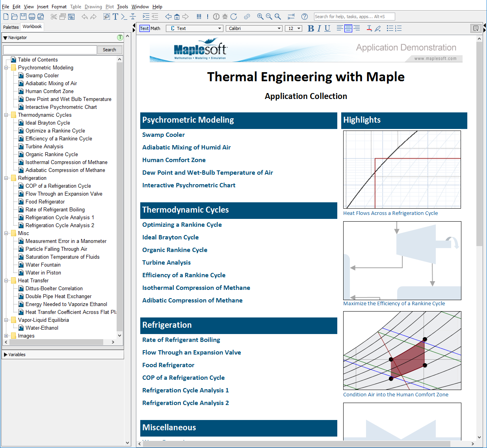This screenshot has height=448, width=487.
Task: Click the Redo arrow icon
Action: (93, 17)
